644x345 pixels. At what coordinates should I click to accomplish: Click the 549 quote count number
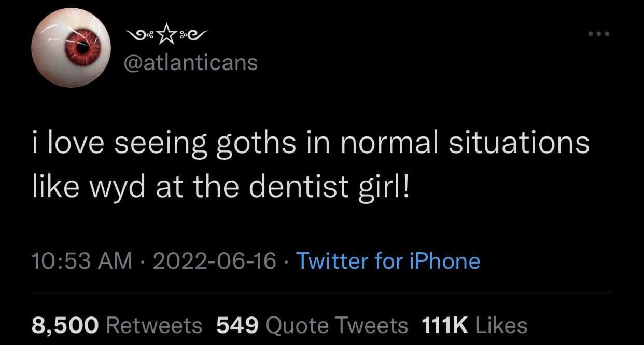(x=237, y=325)
